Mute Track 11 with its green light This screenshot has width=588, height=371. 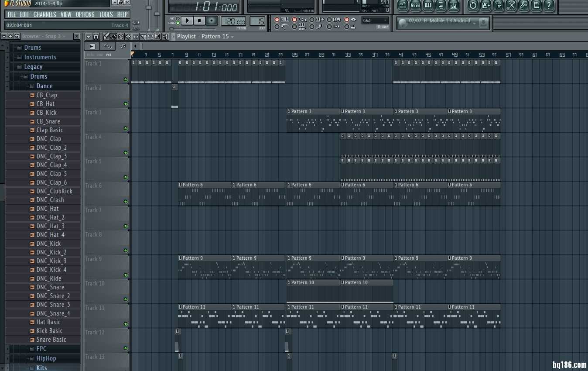click(x=126, y=324)
